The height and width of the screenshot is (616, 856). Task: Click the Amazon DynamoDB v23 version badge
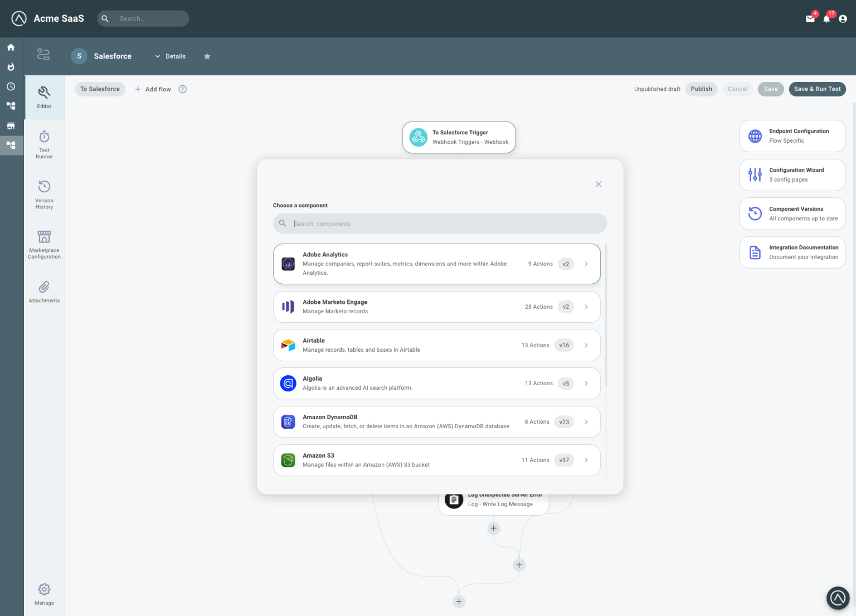(564, 422)
